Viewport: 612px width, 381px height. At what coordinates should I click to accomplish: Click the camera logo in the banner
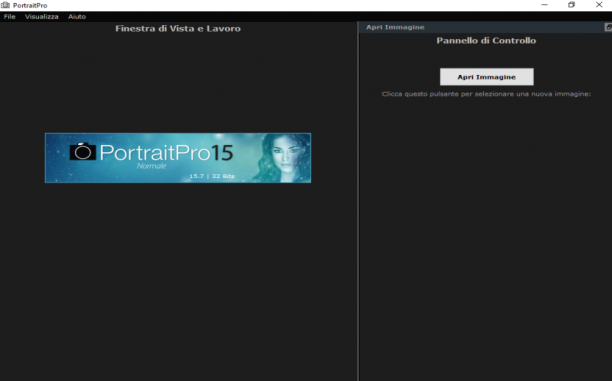(x=82, y=151)
